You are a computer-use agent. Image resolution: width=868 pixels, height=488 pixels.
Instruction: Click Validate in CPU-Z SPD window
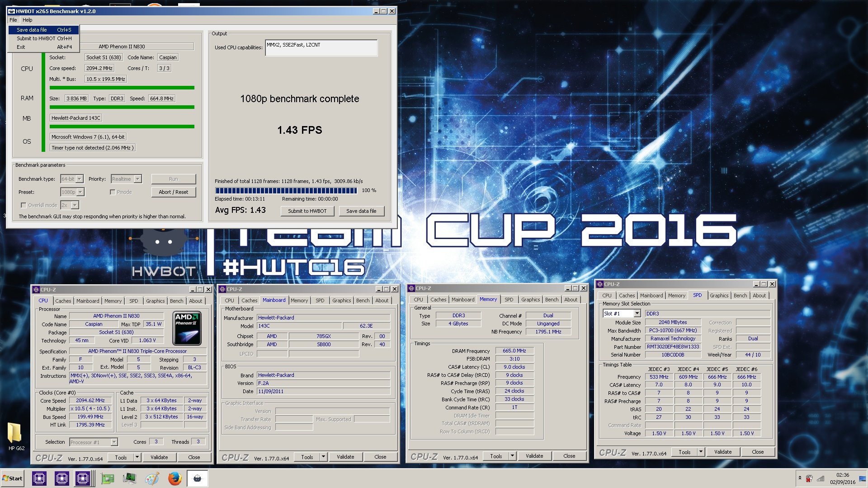722,452
